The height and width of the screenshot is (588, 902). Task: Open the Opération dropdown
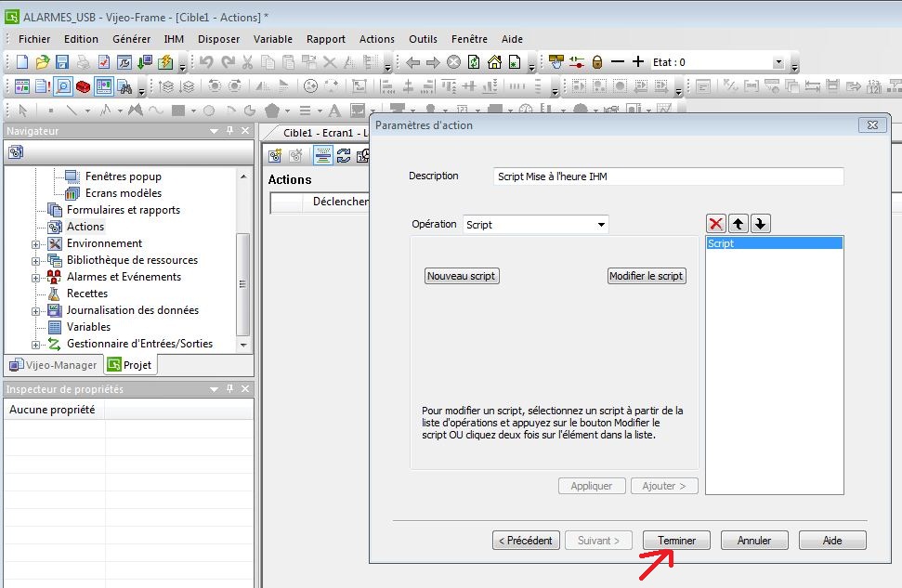tap(601, 225)
